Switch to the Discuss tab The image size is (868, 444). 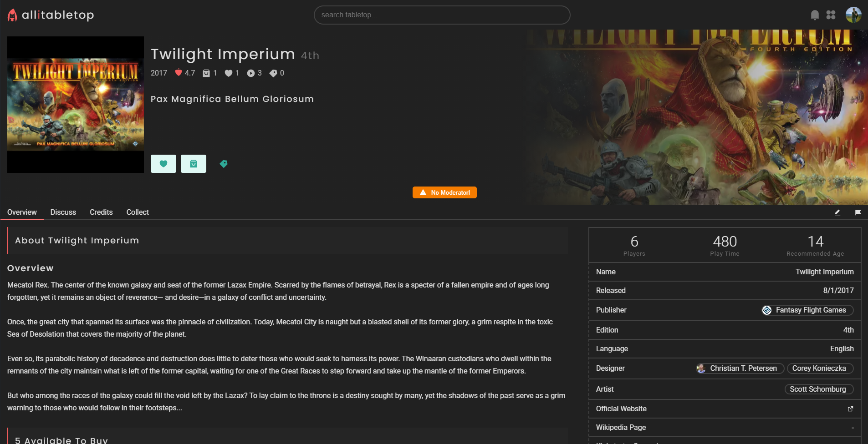tap(63, 212)
